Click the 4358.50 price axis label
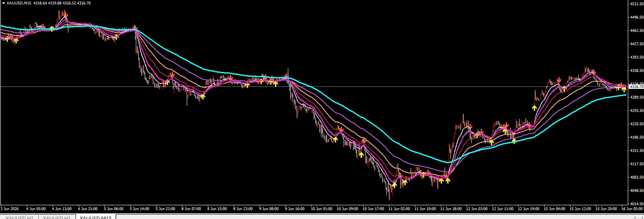 [637, 71]
